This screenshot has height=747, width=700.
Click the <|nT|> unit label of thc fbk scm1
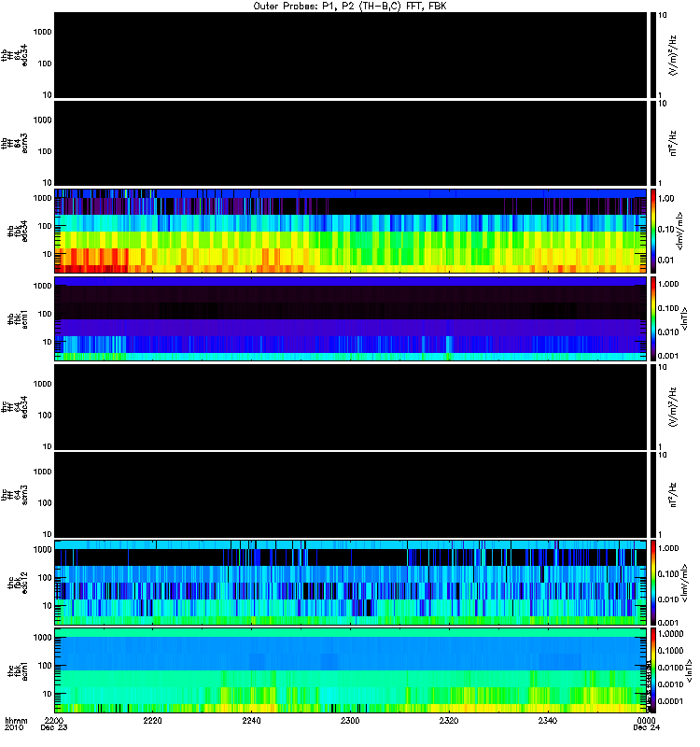point(688,671)
